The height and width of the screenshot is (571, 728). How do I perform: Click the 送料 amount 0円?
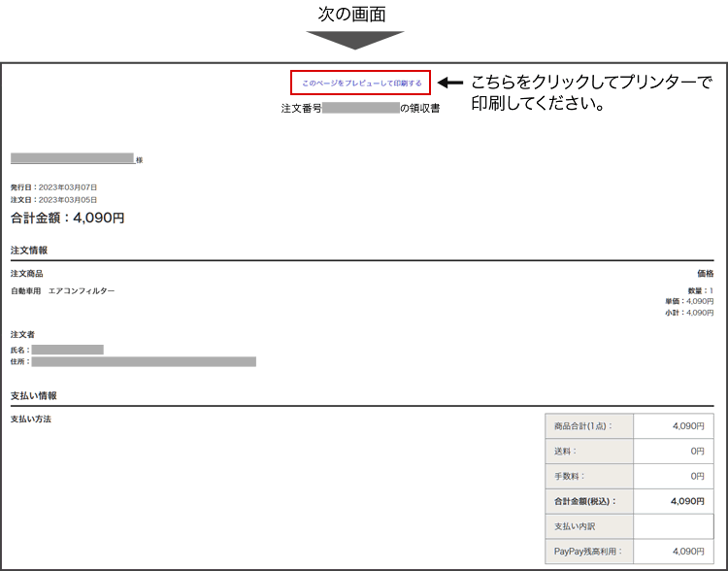(697, 452)
